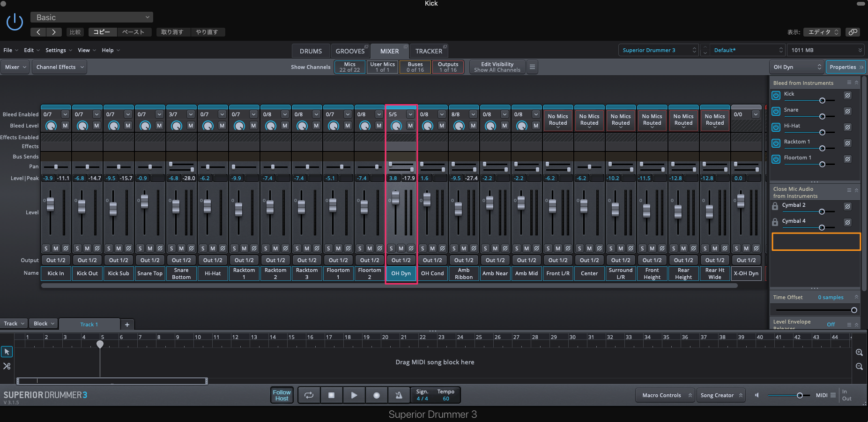868x422 pixels.
Task: Toggle the metronome icon
Action: [x=399, y=395]
